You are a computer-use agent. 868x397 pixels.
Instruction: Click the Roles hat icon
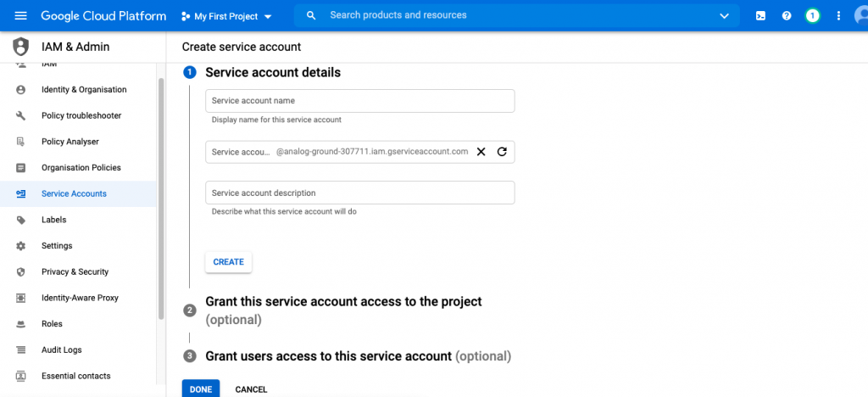(21, 324)
